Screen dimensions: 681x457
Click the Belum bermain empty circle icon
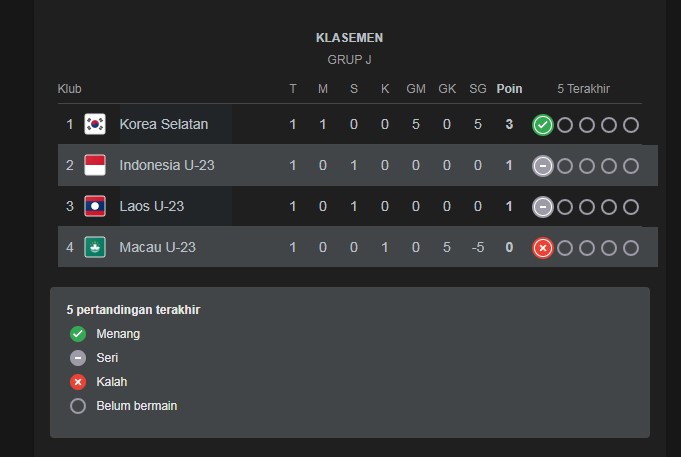[78, 406]
